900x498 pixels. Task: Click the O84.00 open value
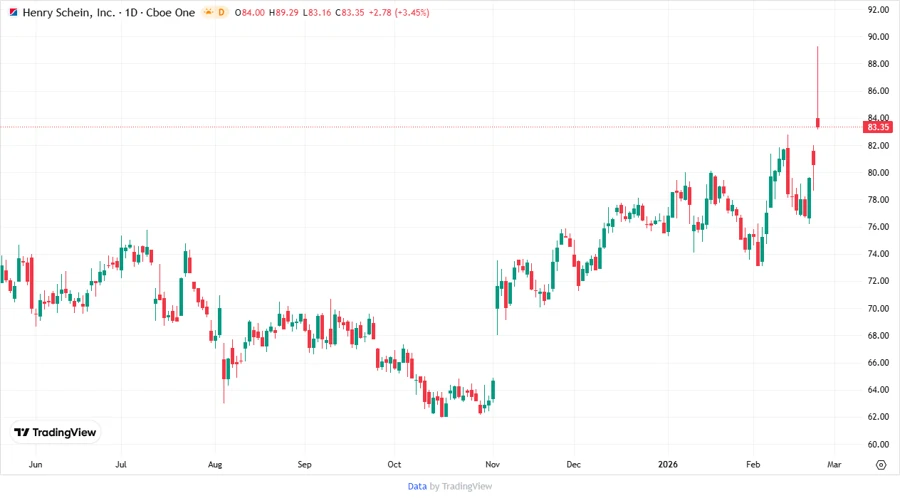(250, 13)
